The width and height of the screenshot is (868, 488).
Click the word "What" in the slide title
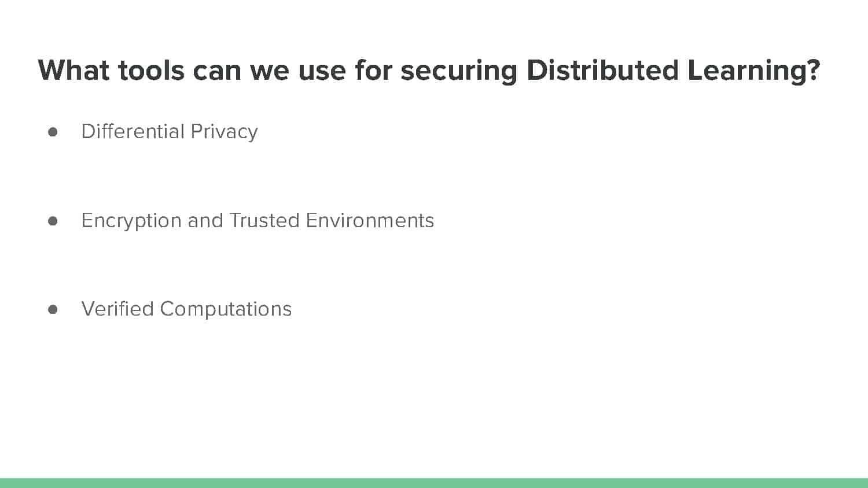coord(73,71)
